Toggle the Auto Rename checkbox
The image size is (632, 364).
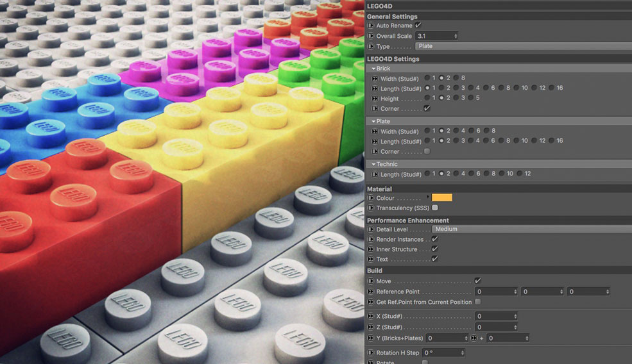click(418, 25)
